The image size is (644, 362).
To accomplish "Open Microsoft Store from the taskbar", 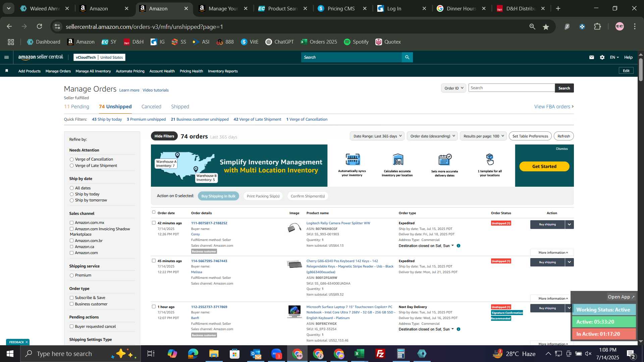I will [235, 354].
